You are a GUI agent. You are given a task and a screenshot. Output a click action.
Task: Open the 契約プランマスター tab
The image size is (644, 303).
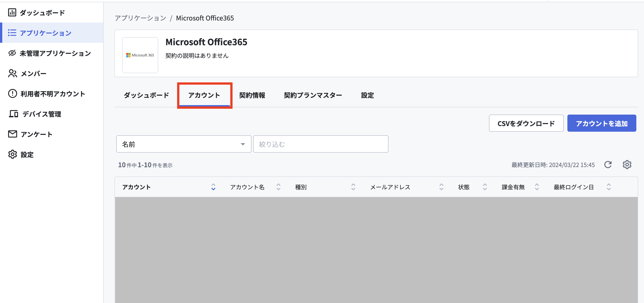pos(313,95)
